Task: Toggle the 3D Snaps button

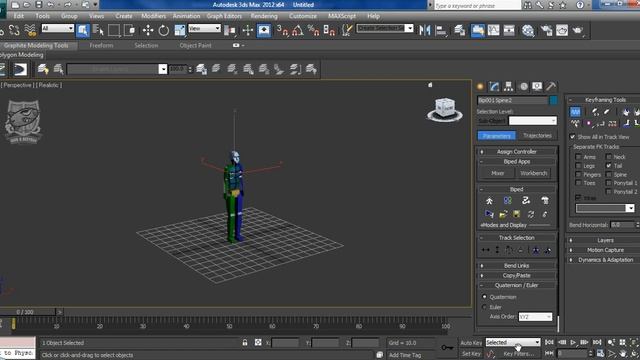Action: click(x=282, y=30)
